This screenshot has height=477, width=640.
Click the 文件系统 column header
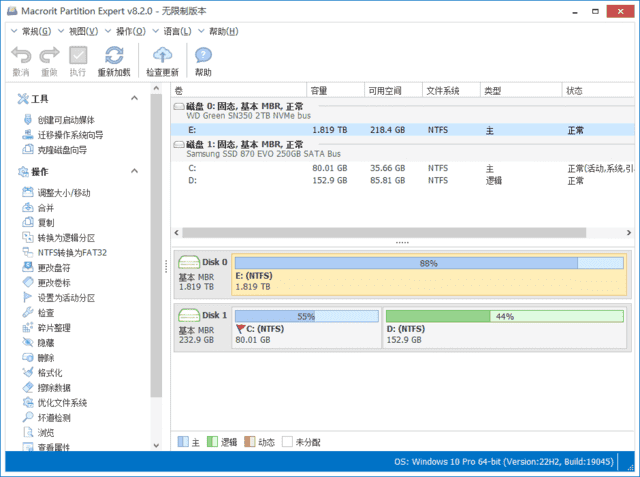tap(443, 91)
